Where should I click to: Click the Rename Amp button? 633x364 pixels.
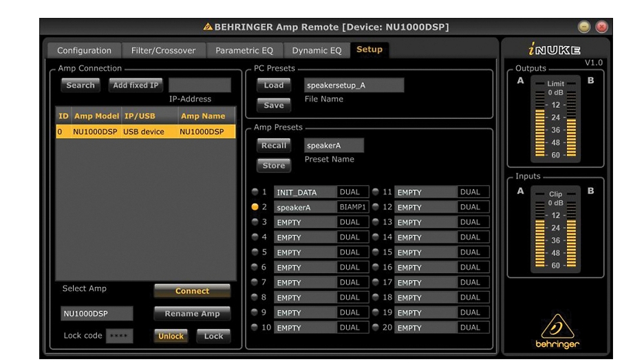click(192, 313)
